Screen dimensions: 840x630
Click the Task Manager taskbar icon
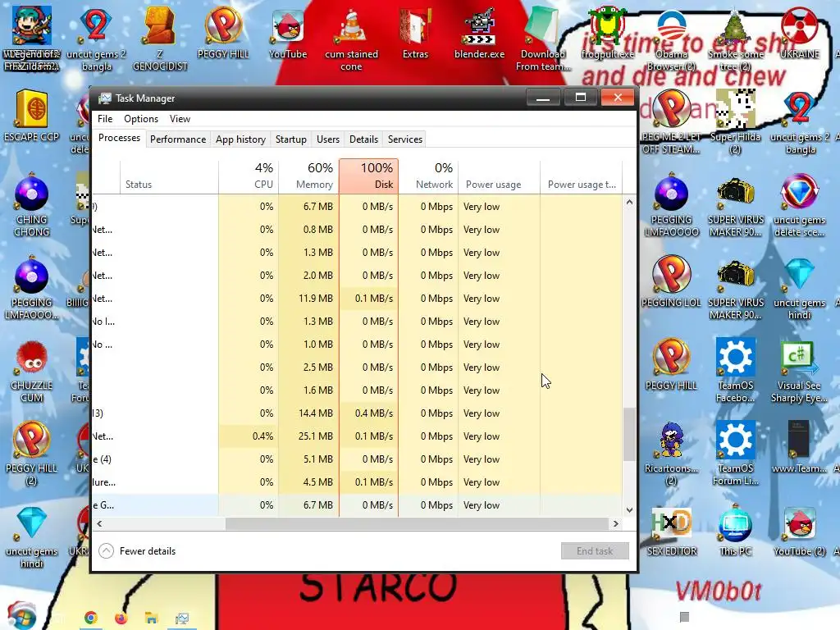click(182, 619)
